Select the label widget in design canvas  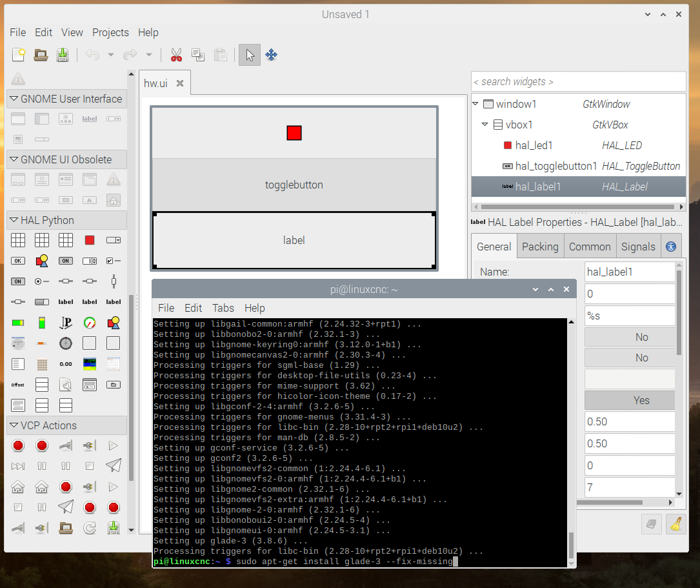(294, 240)
